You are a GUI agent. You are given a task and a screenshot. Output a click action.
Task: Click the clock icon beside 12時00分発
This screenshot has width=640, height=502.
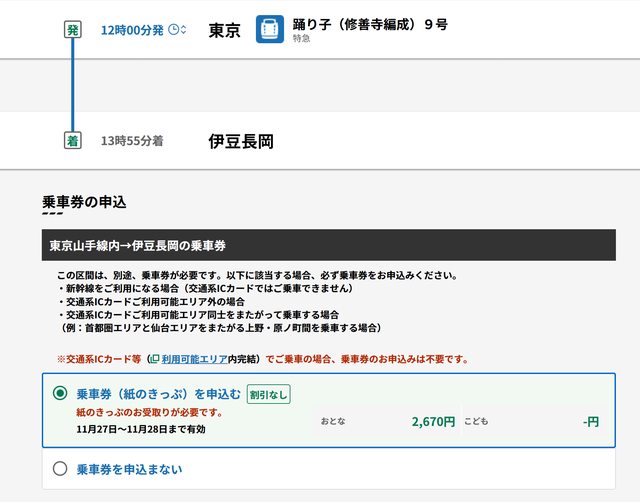click(174, 30)
